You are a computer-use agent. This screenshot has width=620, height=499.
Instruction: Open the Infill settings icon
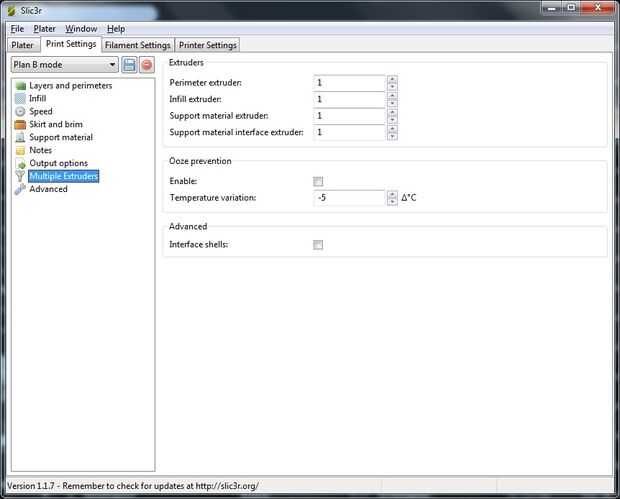coord(20,98)
